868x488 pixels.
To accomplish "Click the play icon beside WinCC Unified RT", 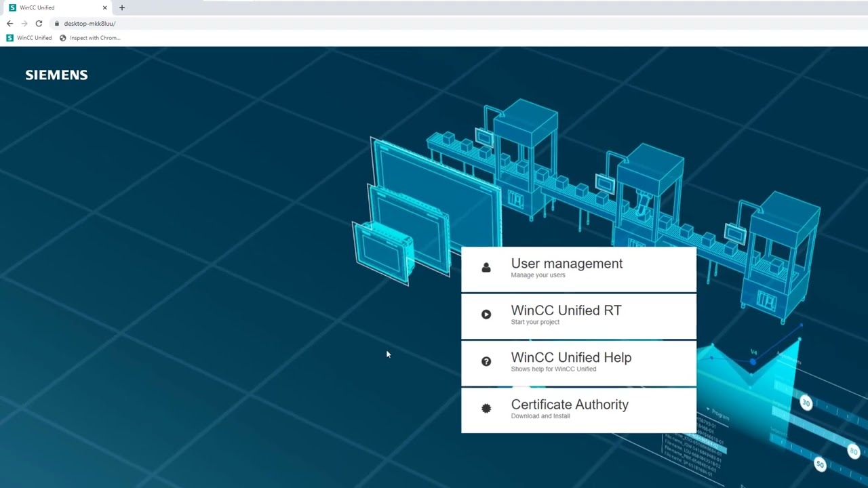I will click(x=486, y=314).
